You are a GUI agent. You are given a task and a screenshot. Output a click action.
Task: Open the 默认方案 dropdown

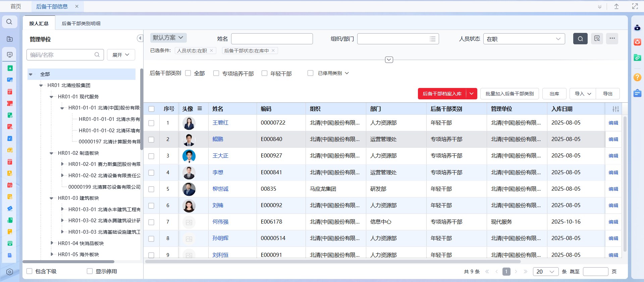(168, 38)
